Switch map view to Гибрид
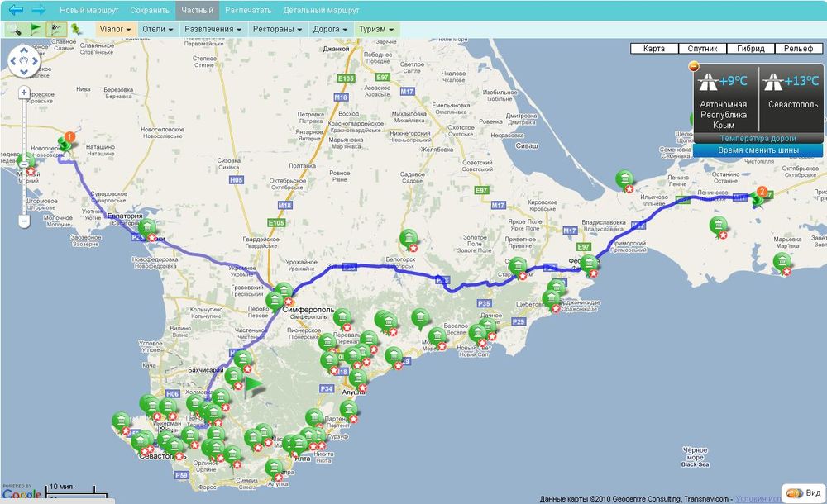 click(x=750, y=49)
